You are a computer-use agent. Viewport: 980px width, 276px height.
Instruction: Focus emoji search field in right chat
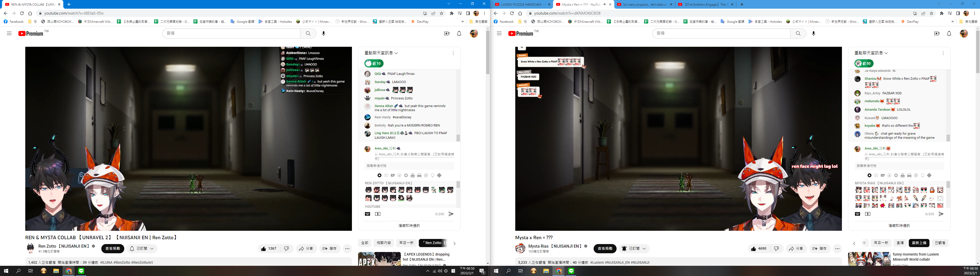point(899,166)
